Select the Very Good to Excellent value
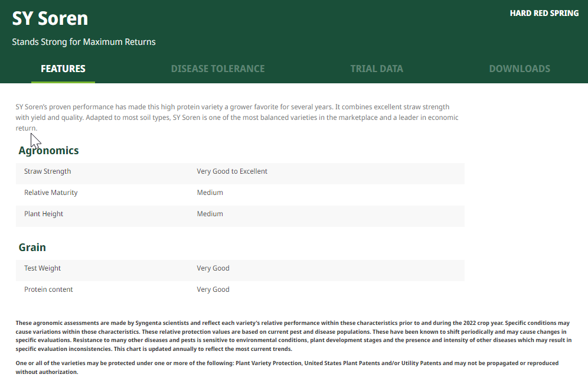The height and width of the screenshot is (384, 588). click(232, 171)
